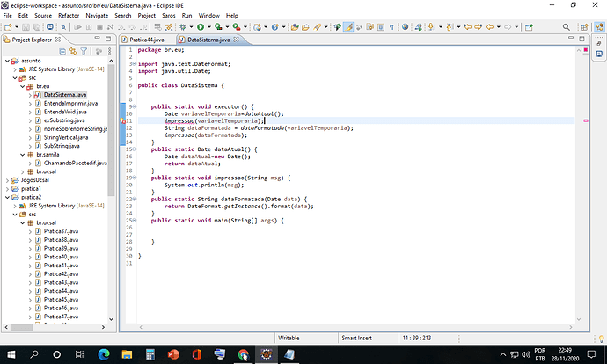The height and width of the screenshot is (364, 607).
Task: Open File Explorer from the taskbar
Action: (x=127, y=354)
